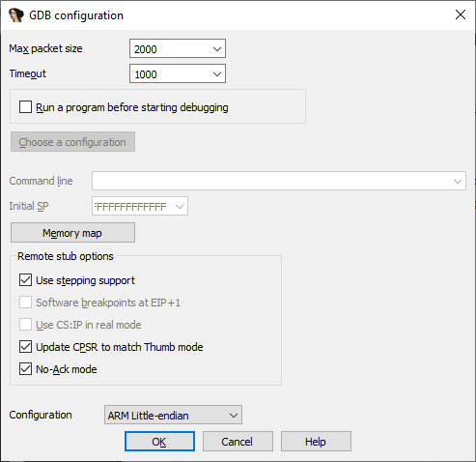Open the Max packet size dropdown

217,49
